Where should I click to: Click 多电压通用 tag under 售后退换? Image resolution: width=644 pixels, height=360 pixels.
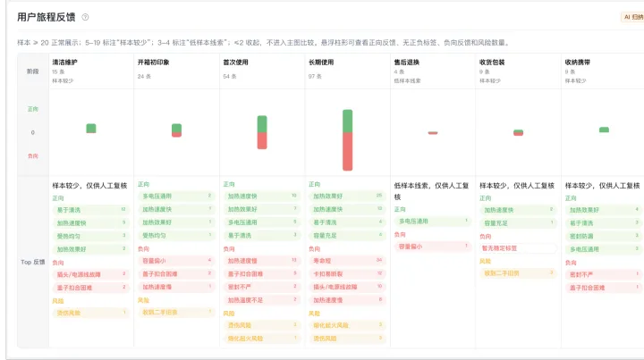coord(433,221)
